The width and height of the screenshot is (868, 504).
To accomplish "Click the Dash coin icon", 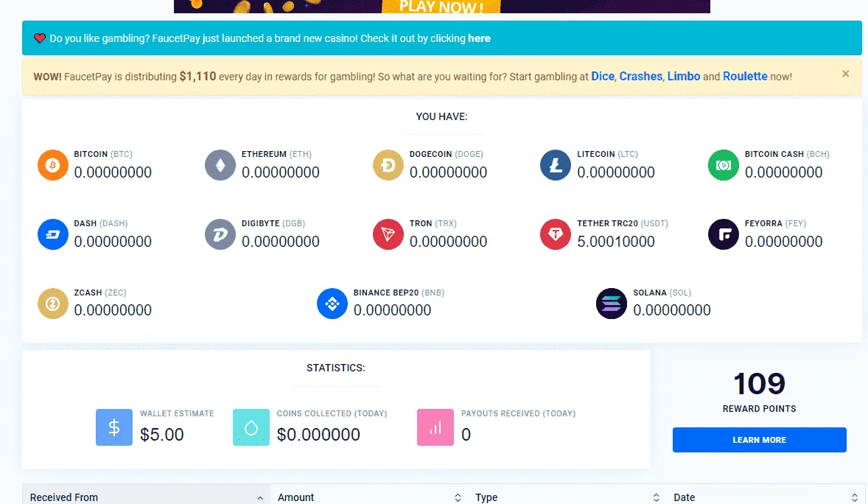I will [x=52, y=234].
